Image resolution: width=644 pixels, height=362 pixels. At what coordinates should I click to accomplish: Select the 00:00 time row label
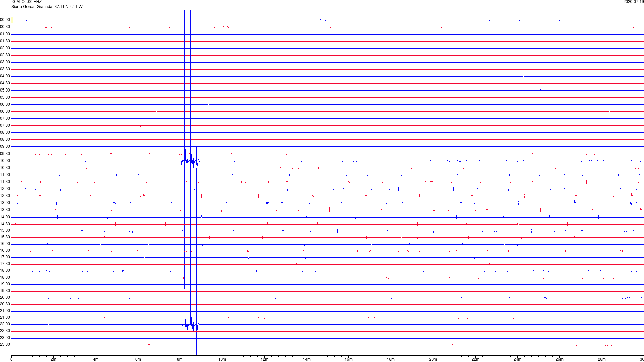tap(5, 20)
